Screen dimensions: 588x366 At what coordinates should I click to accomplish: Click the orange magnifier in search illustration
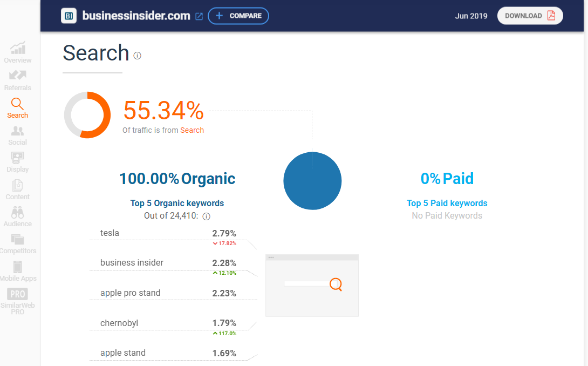pos(336,284)
